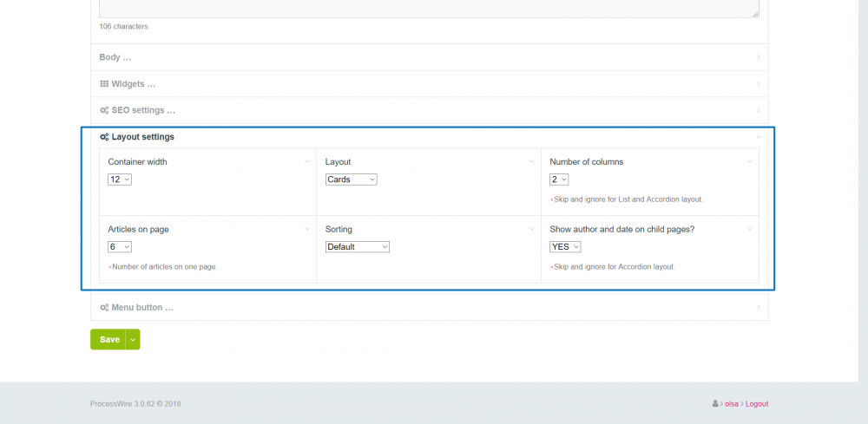Open the Layout select showing Cards
Viewport: 868px width, 424px height.
pos(352,179)
